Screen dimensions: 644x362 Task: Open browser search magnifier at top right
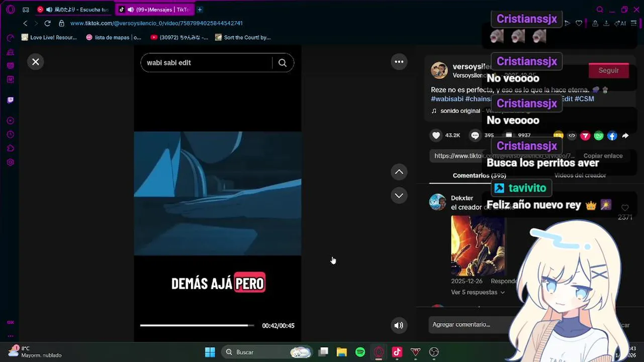(x=600, y=10)
